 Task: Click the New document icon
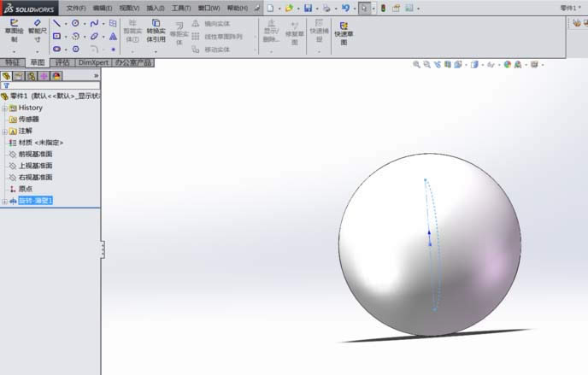point(270,8)
